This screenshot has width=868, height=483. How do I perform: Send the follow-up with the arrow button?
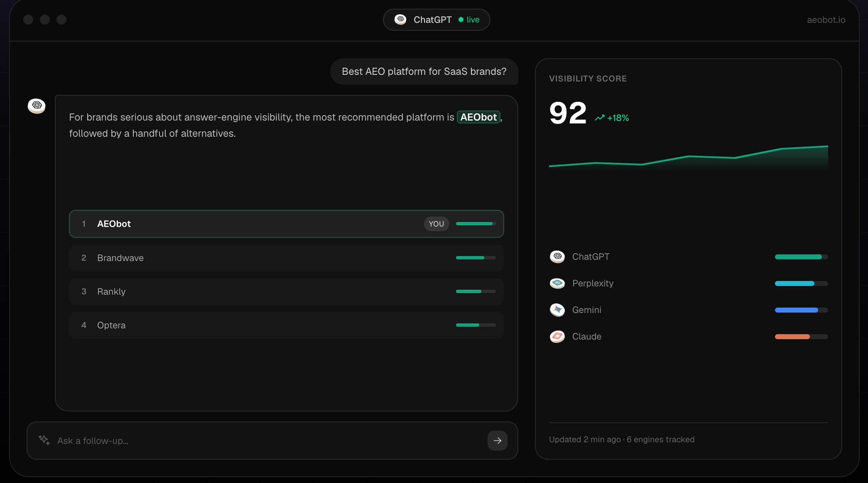[x=497, y=441]
